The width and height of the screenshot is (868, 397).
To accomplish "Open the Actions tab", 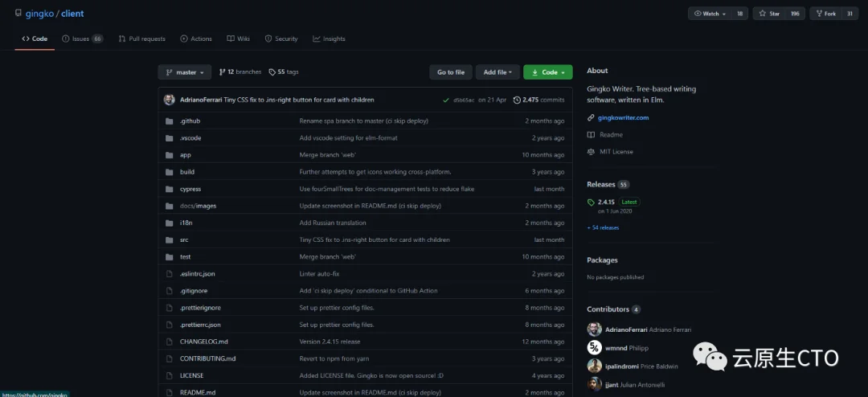I will click(196, 39).
